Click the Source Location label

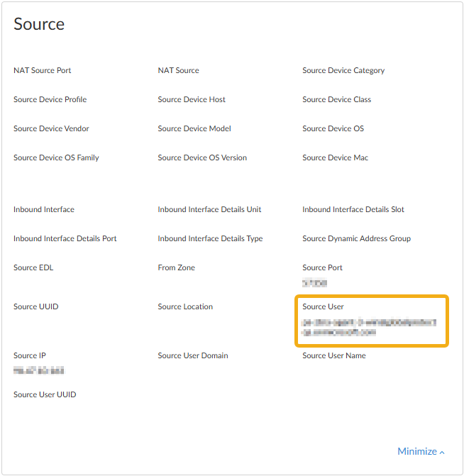[185, 306]
